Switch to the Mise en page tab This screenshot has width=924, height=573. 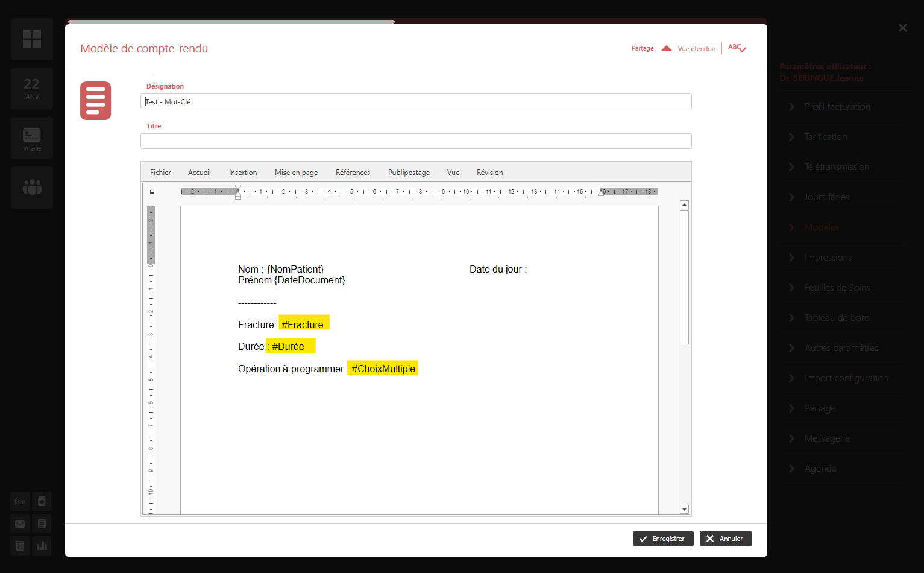(296, 173)
